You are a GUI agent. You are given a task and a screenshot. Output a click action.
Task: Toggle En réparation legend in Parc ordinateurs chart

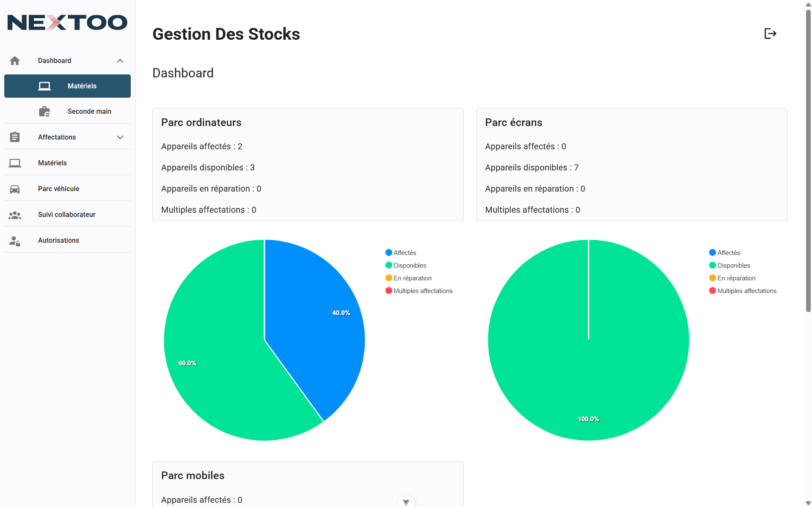[x=408, y=278]
